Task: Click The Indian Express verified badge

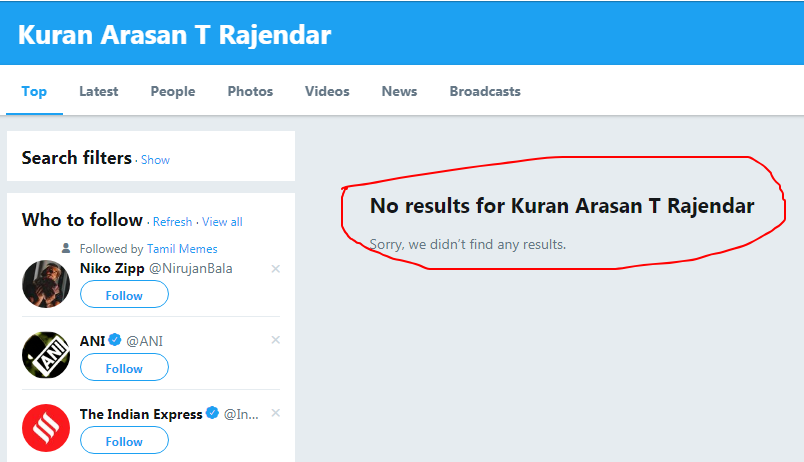Action: (212, 412)
